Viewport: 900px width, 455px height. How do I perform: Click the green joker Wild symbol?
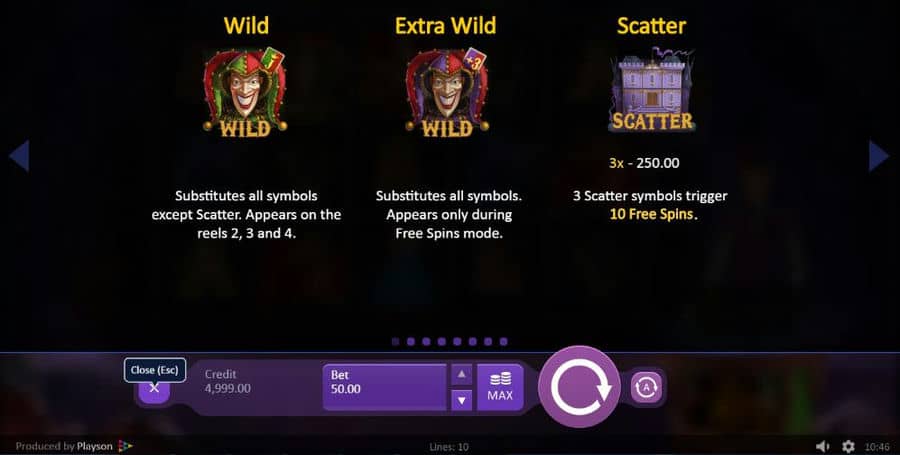click(x=245, y=93)
